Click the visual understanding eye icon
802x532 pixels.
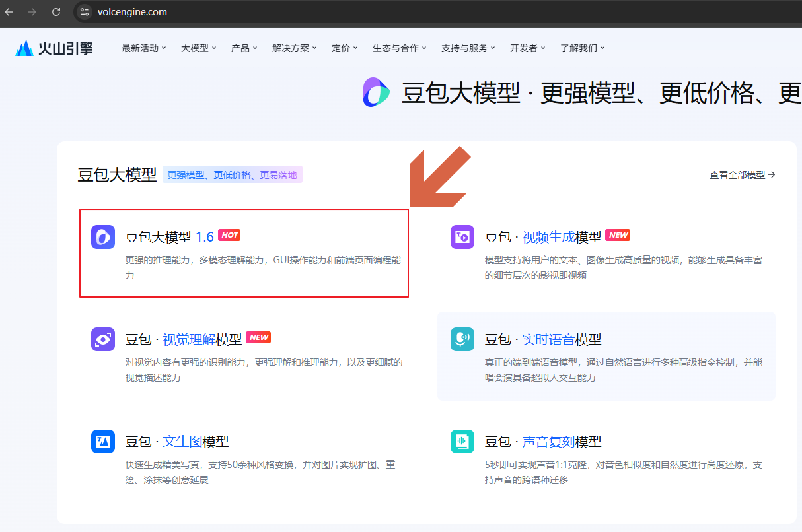[103, 339]
